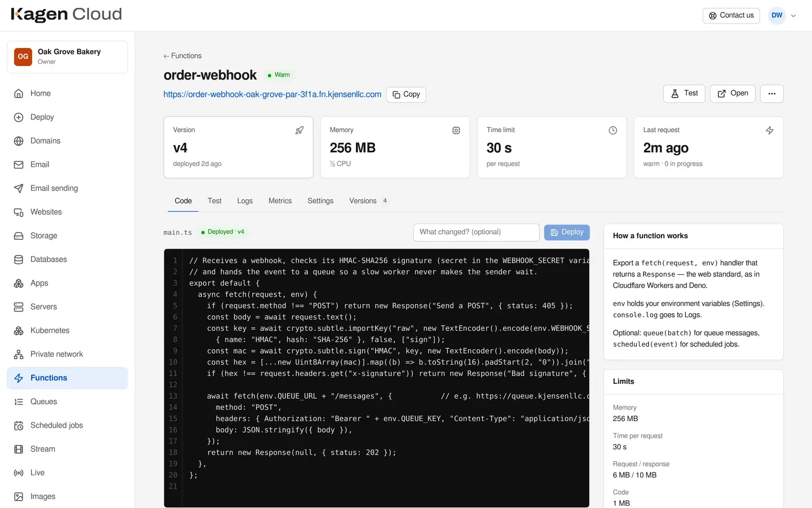This screenshot has height=508, width=812.
Task: Open the Oak Grove Bakery organization switcher
Action: point(67,56)
